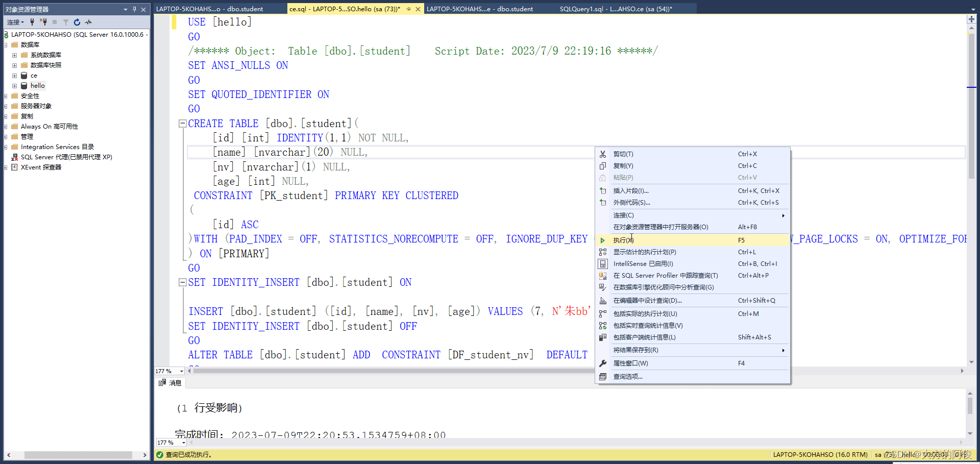Open the 连接 dropdown button in Object Explorer
The image size is (980, 464).
15,22
